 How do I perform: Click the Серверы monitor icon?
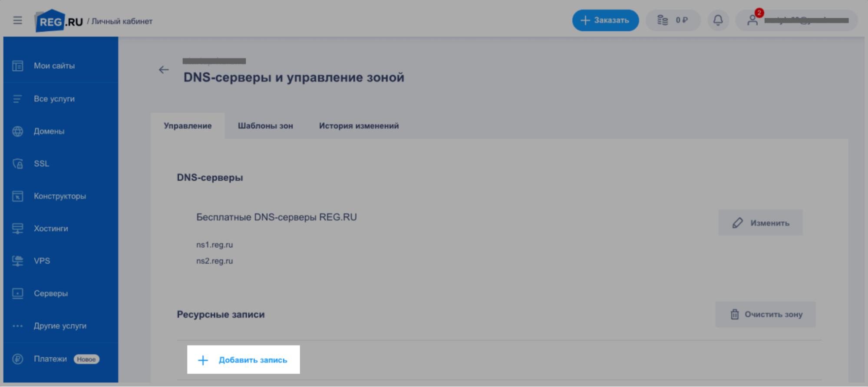(x=18, y=294)
